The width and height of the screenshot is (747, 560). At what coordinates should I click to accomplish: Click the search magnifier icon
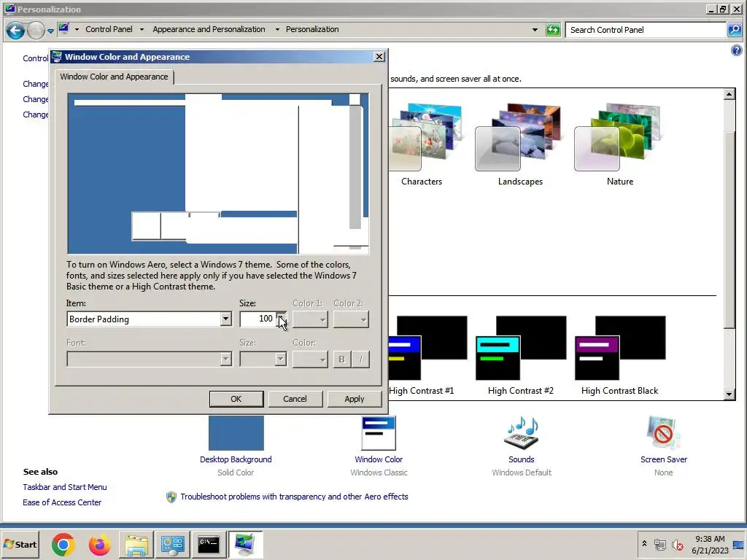click(x=735, y=29)
